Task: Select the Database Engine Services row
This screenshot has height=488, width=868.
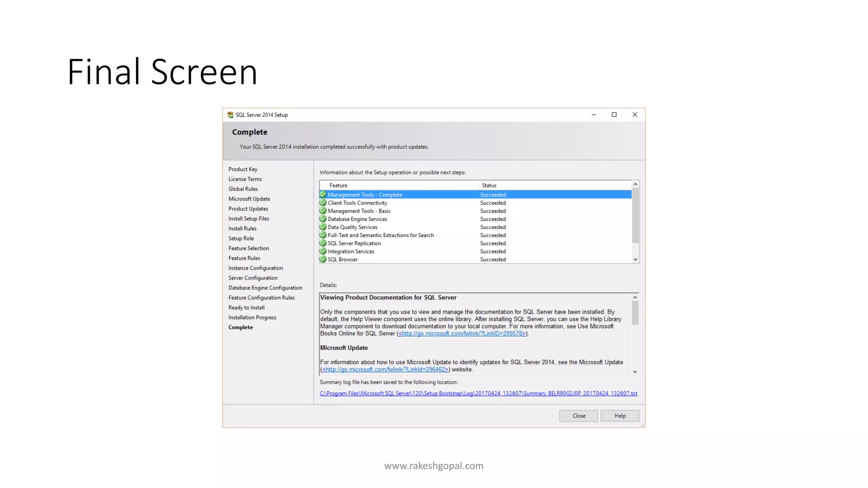Action: (x=476, y=219)
